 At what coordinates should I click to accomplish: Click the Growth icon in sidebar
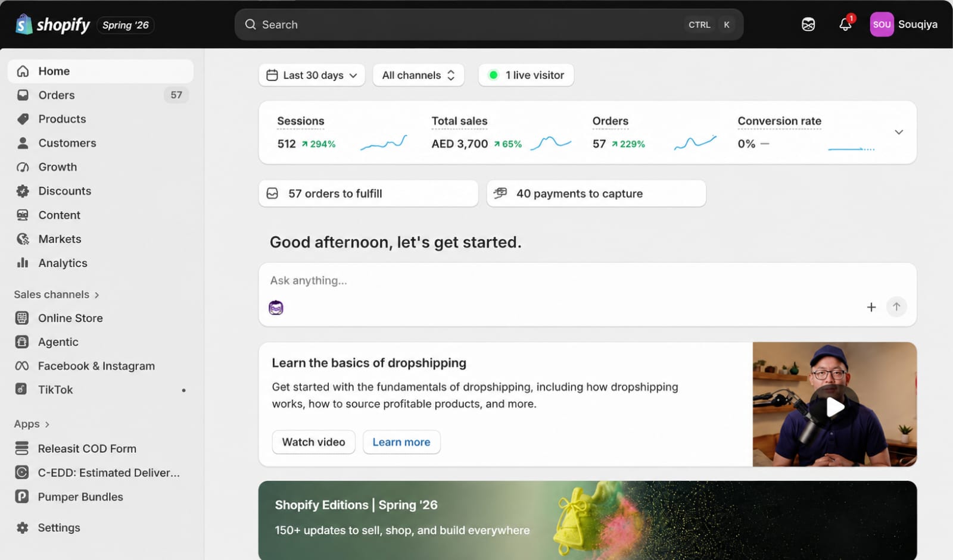[x=23, y=167]
